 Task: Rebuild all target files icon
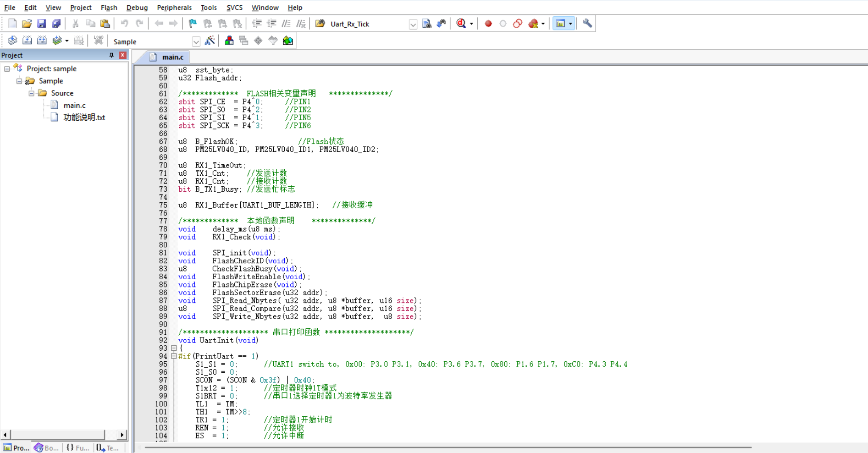point(42,40)
